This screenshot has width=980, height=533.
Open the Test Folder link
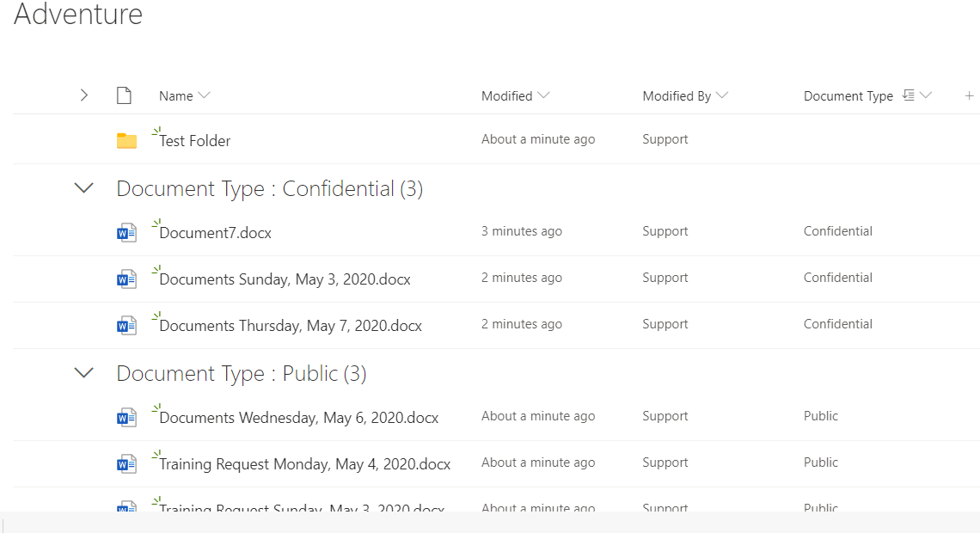(194, 141)
